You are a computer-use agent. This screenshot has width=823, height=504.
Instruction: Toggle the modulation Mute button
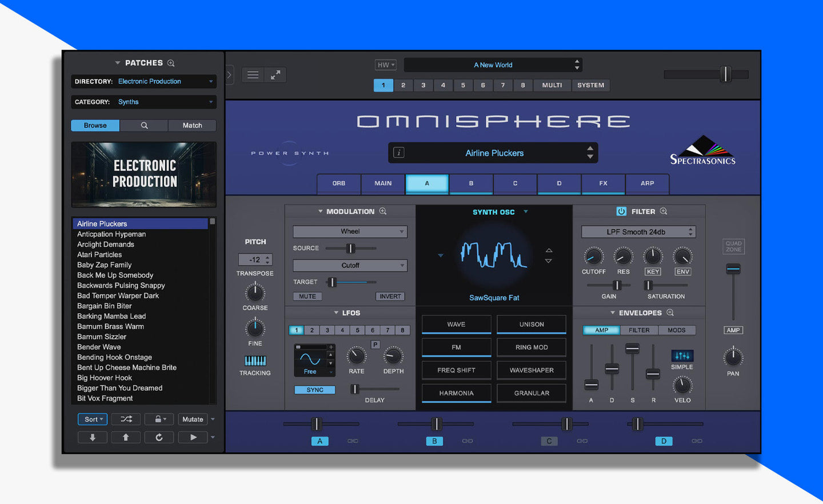(x=307, y=297)
